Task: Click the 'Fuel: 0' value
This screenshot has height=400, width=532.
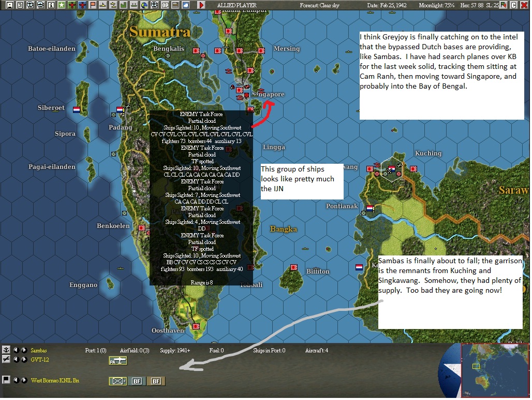Action: click(x=216, y=350)
